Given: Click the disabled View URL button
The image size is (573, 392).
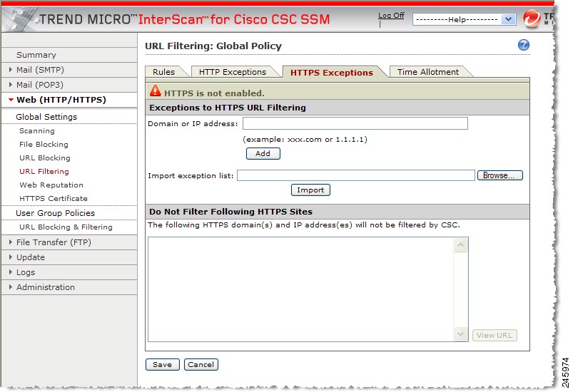Looking at the screenshot, I should pos(495,335).
